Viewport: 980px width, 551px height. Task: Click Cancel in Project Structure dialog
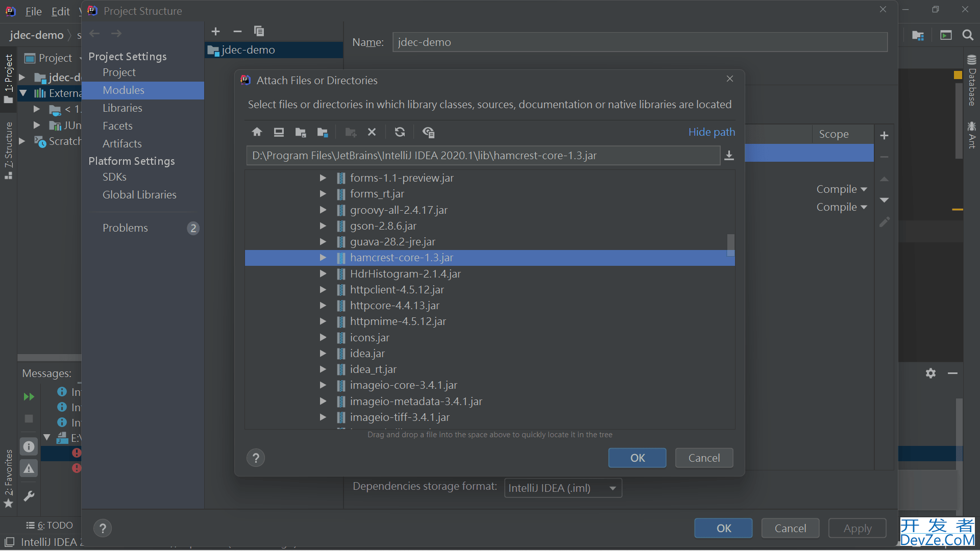(790, 528)
